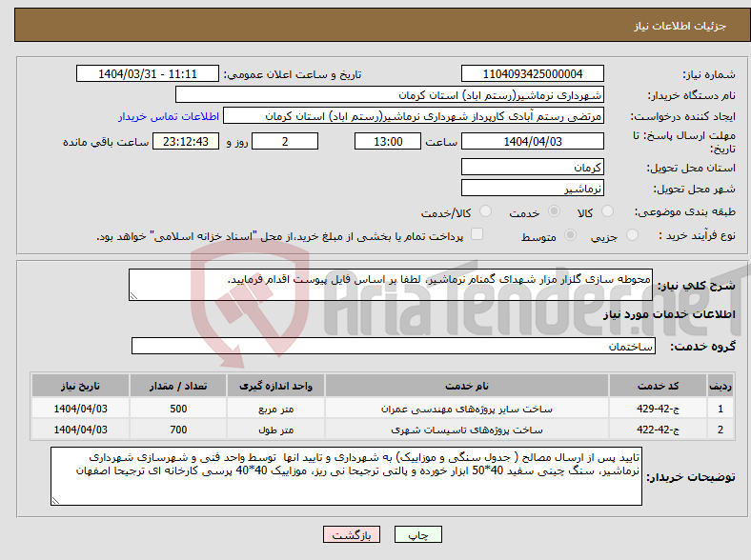Click the شماره نیاز field 1104093425000004
This screenshot has height=560, width=751.
pyautogui.click(x=532, y=73)
